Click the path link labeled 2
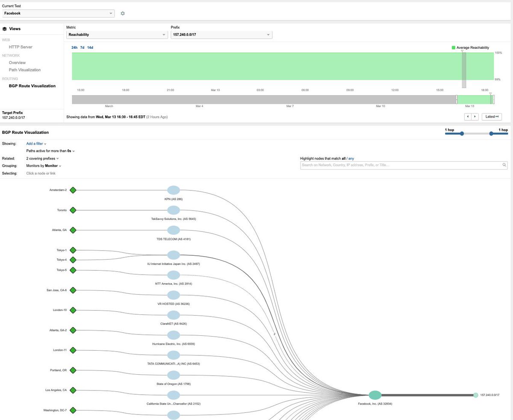This screenshot has width=513, height=420. (x=274, y=334)
